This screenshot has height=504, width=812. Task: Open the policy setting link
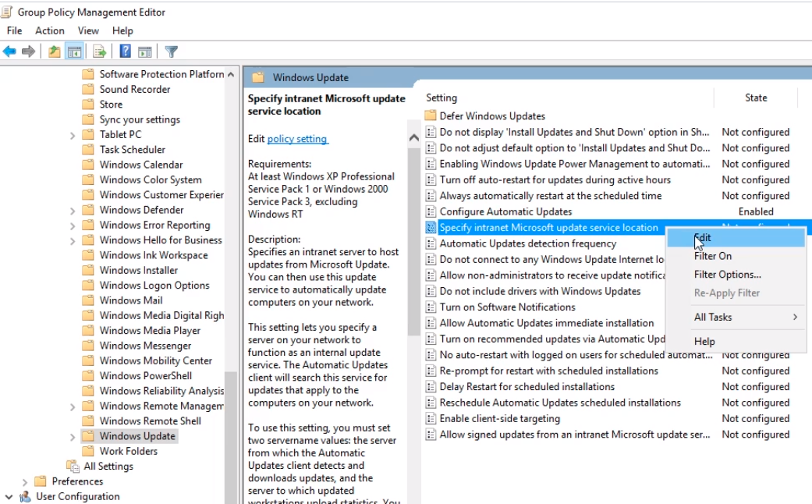(297, 139)
